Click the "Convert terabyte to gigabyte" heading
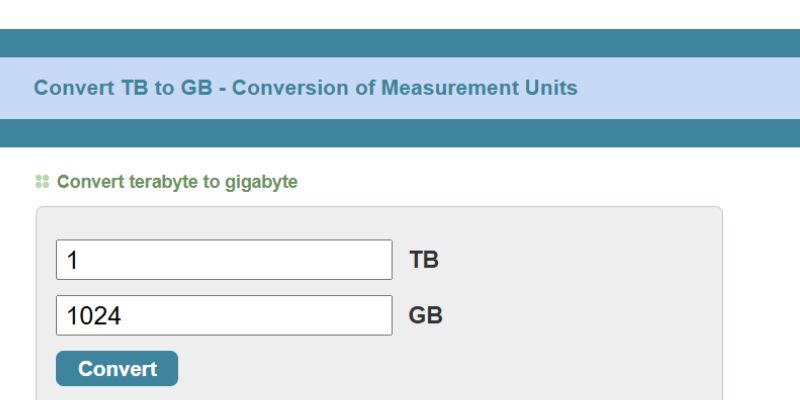 coord(177,182)
